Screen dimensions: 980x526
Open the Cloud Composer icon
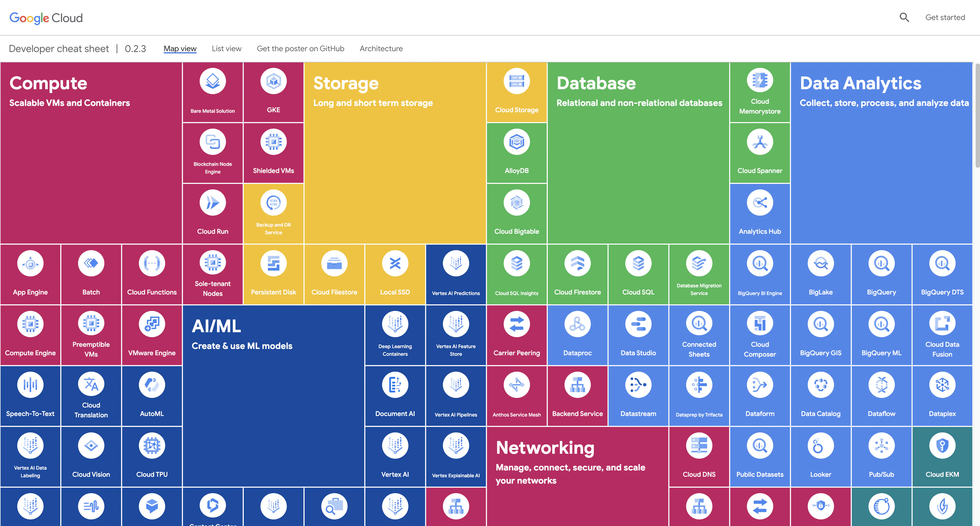coord(760,323)
